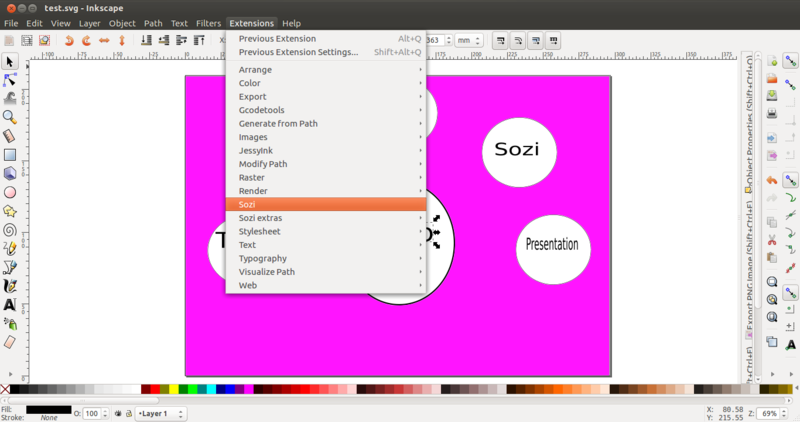
Task: Toggle layer visibility eye in status bar
Action: [118, 413]
